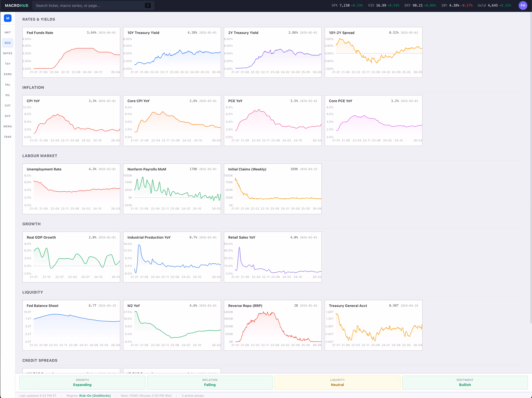
Task: Open the Unemployment Rate chart card
Action: coord(71,189)
